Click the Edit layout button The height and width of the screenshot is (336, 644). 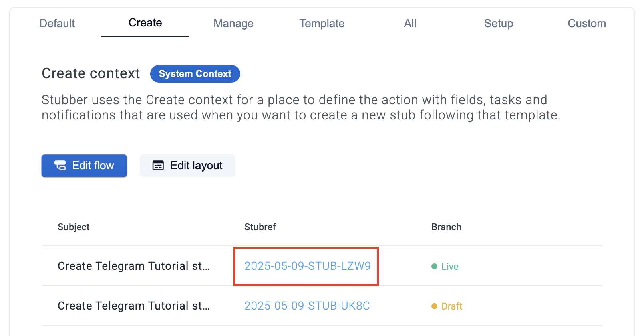pos(187,166)
